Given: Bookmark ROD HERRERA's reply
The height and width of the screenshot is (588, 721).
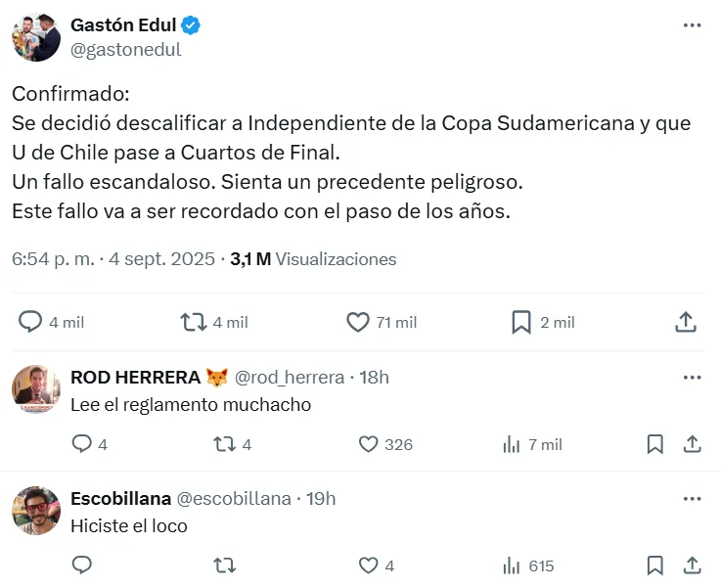Looking at the screenshot, I should click(x=654, y=444).
